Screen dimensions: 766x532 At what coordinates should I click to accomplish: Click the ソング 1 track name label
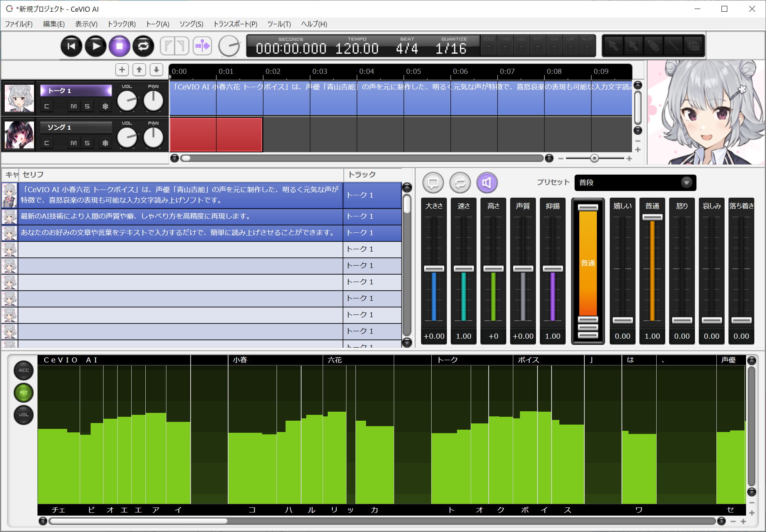76,127
